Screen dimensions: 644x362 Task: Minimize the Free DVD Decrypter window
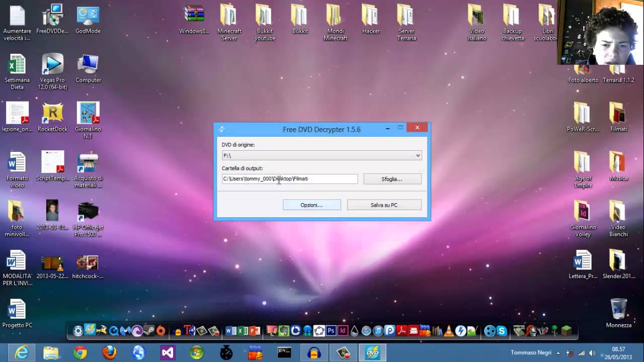(x=387, y=128)
